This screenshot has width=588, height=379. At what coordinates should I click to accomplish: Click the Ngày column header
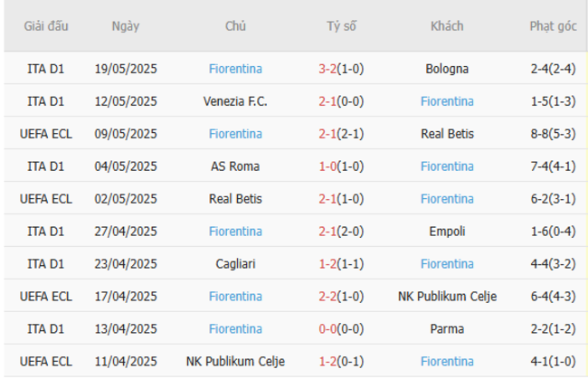[x=126, y=26]
